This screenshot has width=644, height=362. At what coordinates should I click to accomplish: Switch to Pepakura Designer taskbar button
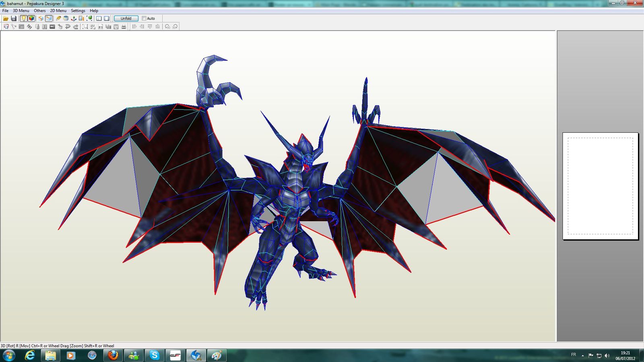pos(196,355)
